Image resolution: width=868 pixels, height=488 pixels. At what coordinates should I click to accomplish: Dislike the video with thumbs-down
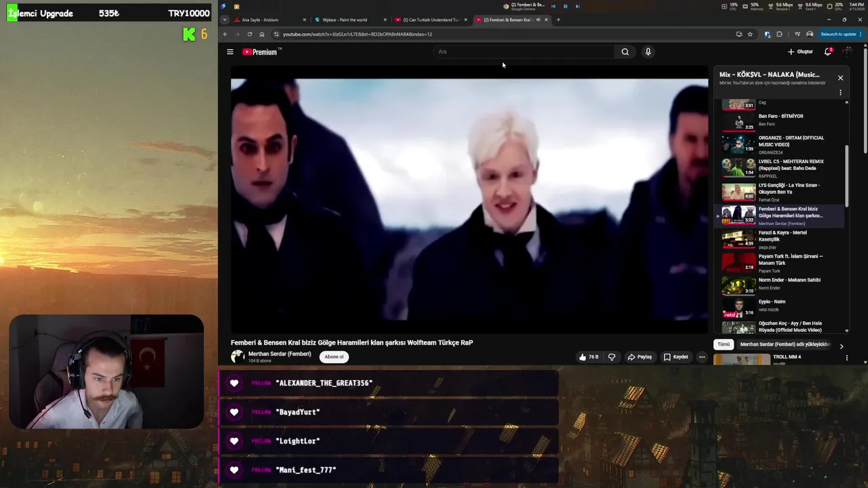[x=612, y=357]
